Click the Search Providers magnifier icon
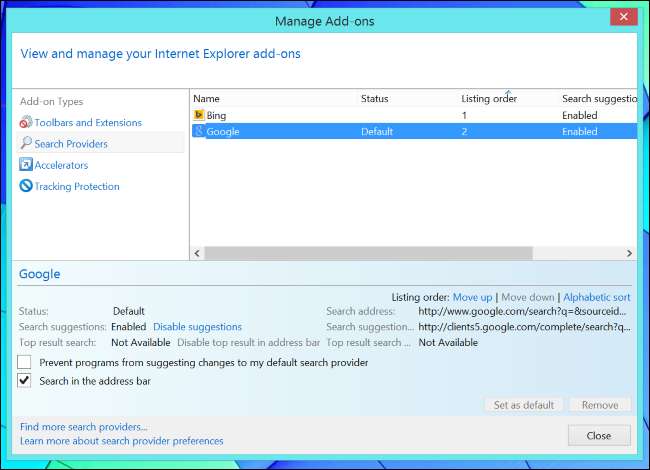Screen dimensions: 650x470 coord(26,143)
